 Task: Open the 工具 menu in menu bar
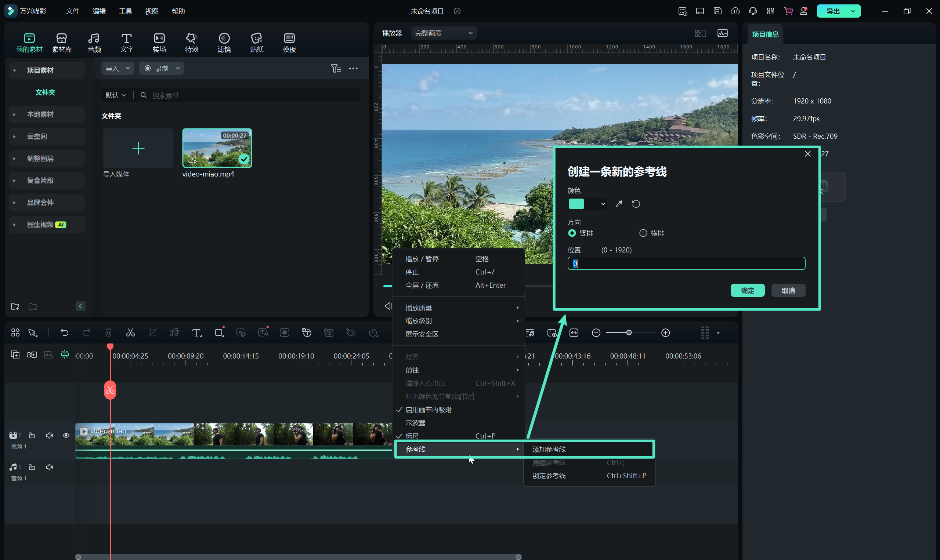125,11
